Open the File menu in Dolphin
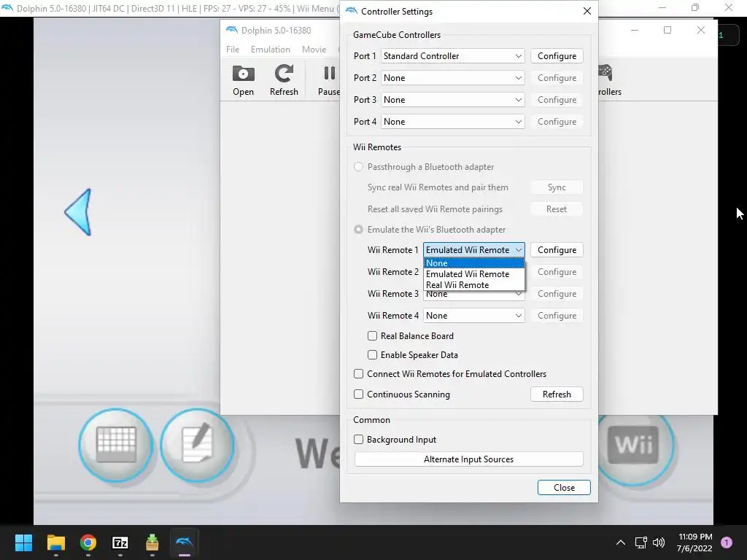747x560 pixels. pos(233,50)
